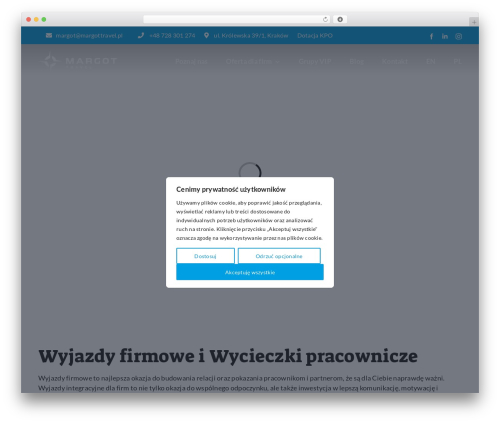Maximize the window with green button
500x423 pixels.
coord(44,19)
